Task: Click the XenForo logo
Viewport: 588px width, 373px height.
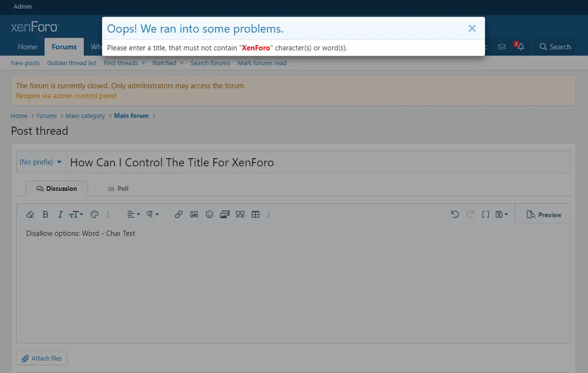Action: coord(34,27)
